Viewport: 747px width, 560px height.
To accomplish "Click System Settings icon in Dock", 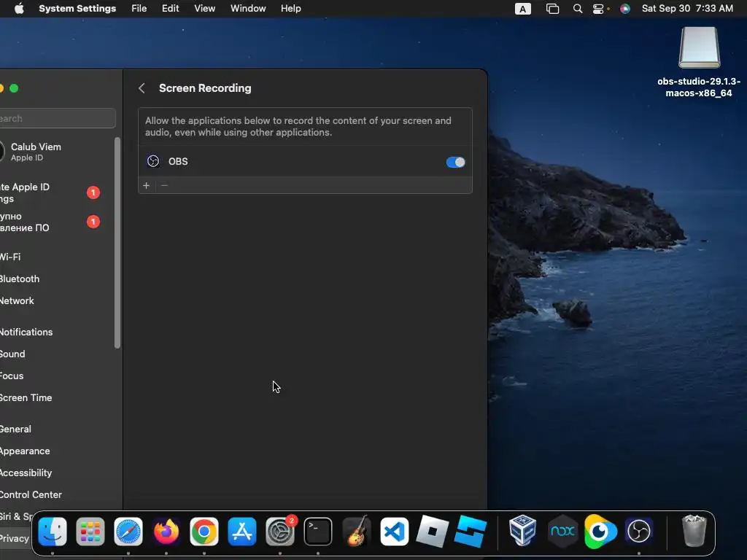I will point(280,532).
